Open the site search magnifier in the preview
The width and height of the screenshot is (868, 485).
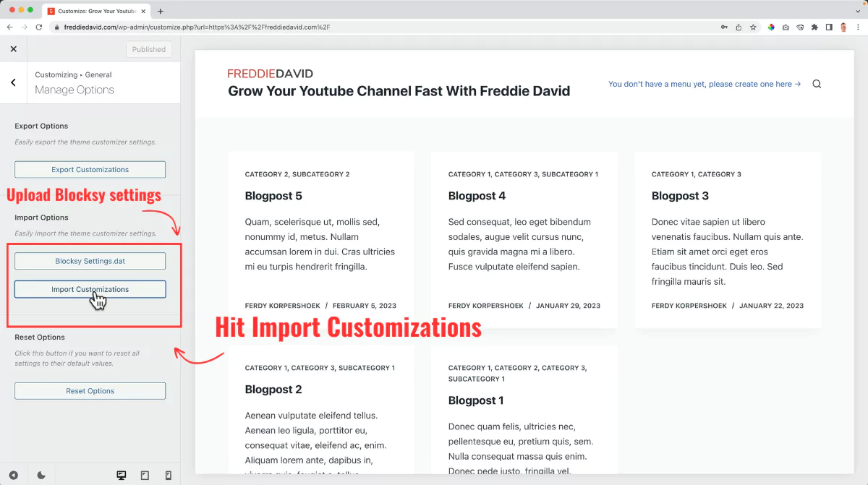816,83
